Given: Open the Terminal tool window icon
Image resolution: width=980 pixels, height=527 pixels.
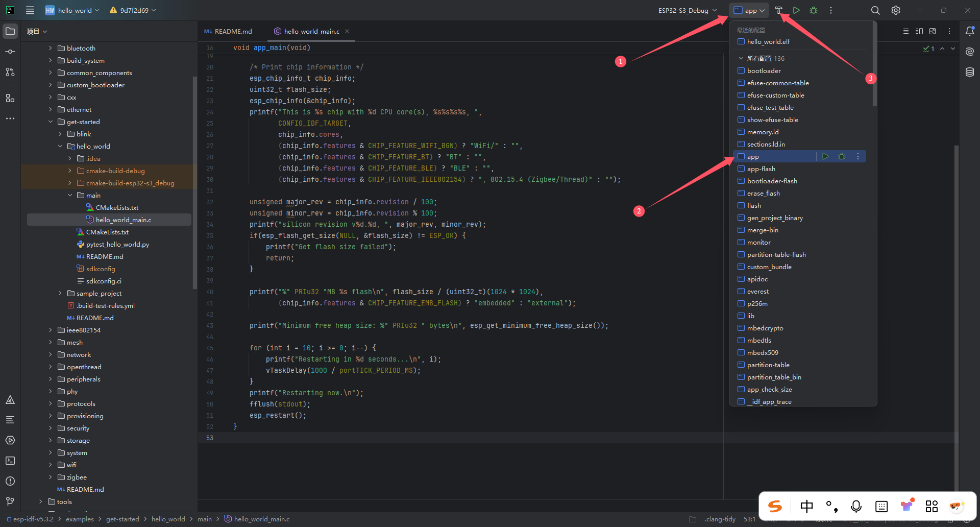Looking at the screenshot, I should (x=10, y=461).
